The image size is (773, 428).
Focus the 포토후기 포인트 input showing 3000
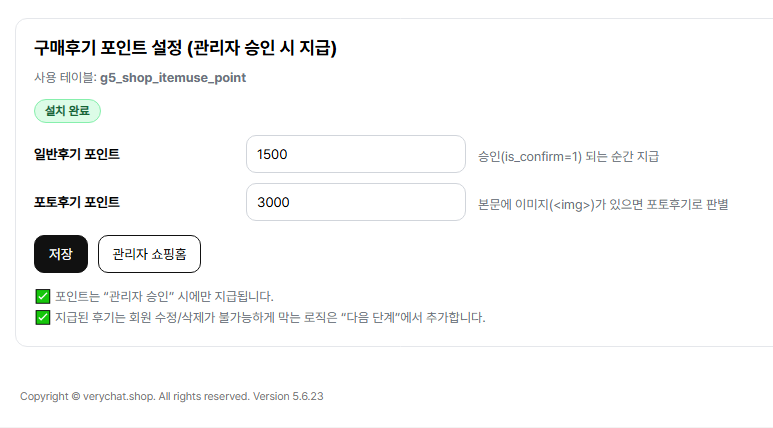[355, 202]
